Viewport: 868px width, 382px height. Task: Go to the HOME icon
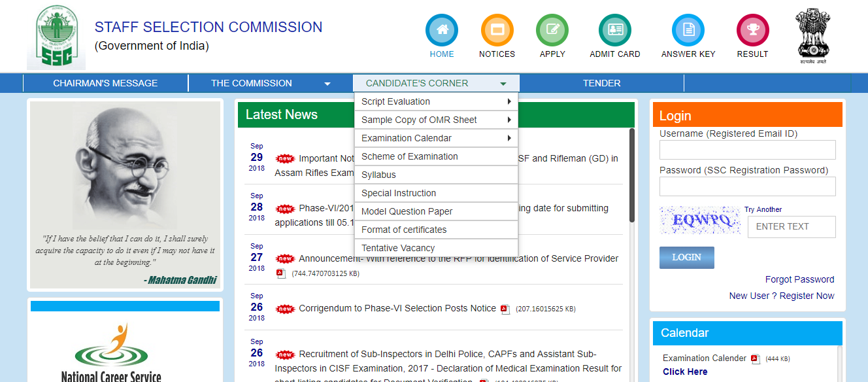point(442,30)
